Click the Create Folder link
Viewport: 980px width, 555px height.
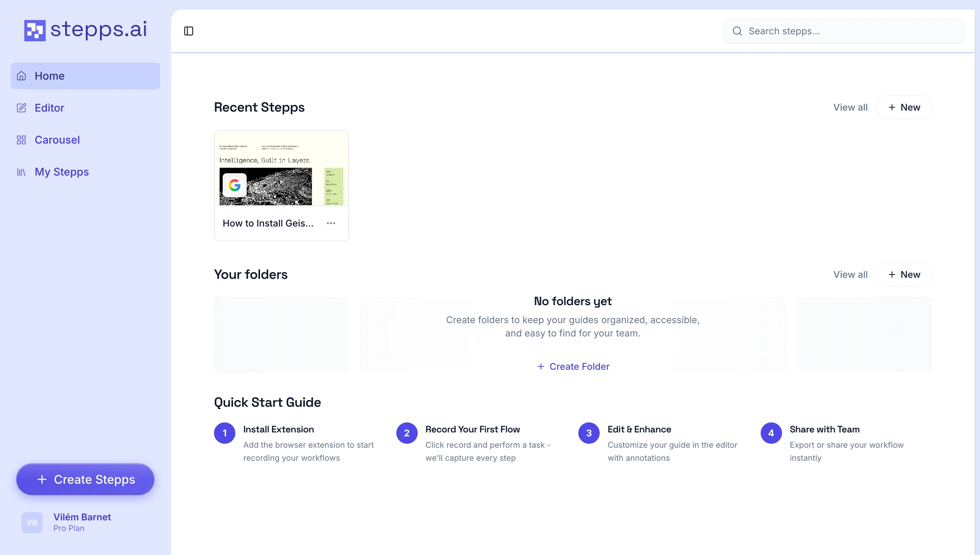tap(573, 366)
